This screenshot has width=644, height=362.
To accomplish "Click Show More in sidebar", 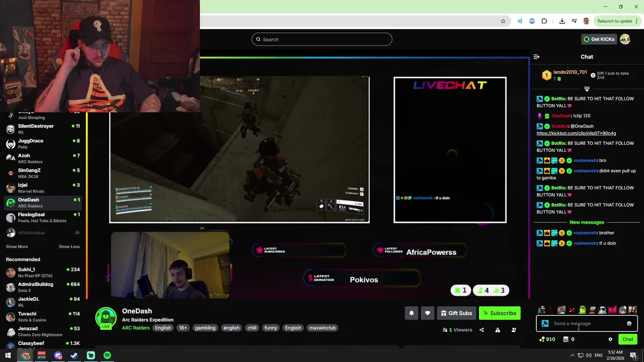I will (17, 247).
